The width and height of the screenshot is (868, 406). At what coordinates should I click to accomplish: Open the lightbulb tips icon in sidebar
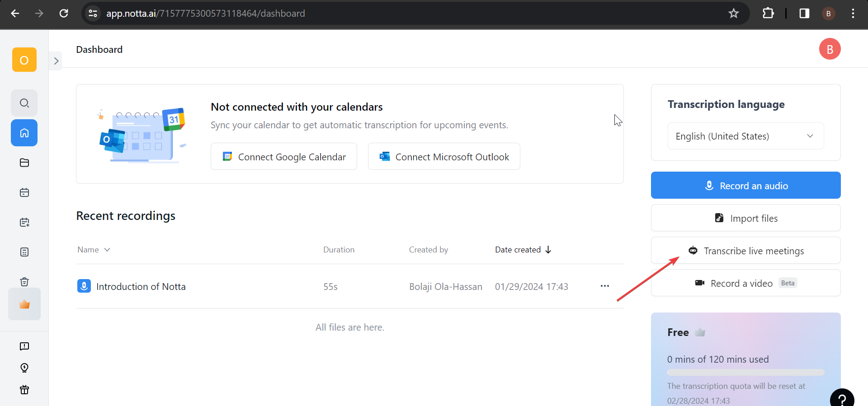click(x=24, y=368)
